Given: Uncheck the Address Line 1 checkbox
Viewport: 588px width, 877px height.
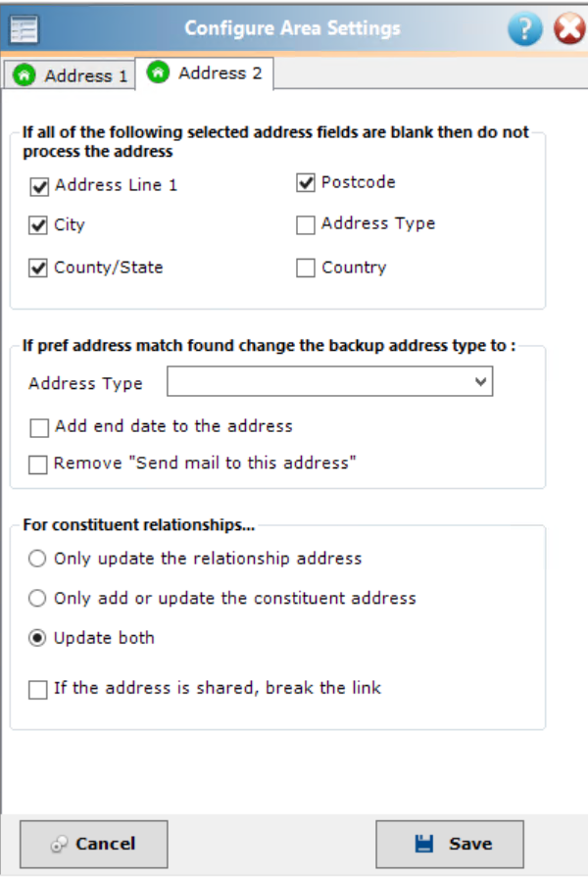Looking at the screenshot, I should [39, 186].
